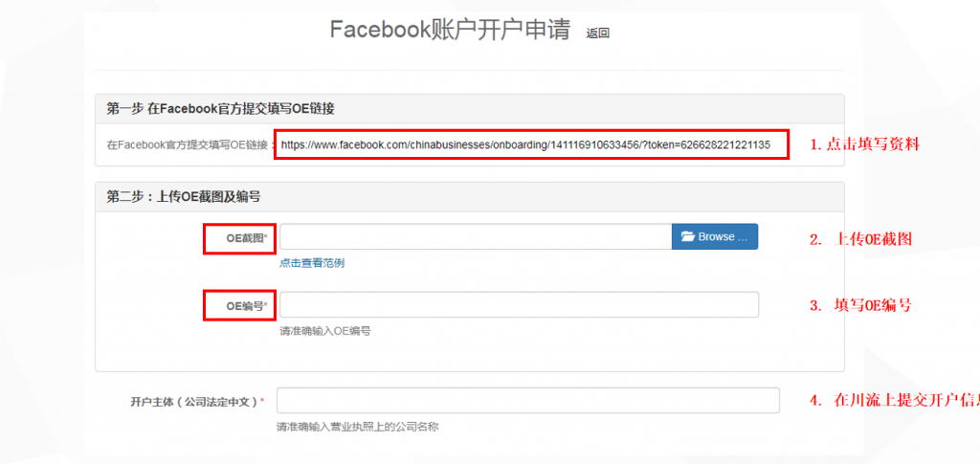The height and width of the screenshot is (464, 980).
Task: Click the 在Facebook官方提交填写OE链接： label text
Action: (x=190, y=144)
